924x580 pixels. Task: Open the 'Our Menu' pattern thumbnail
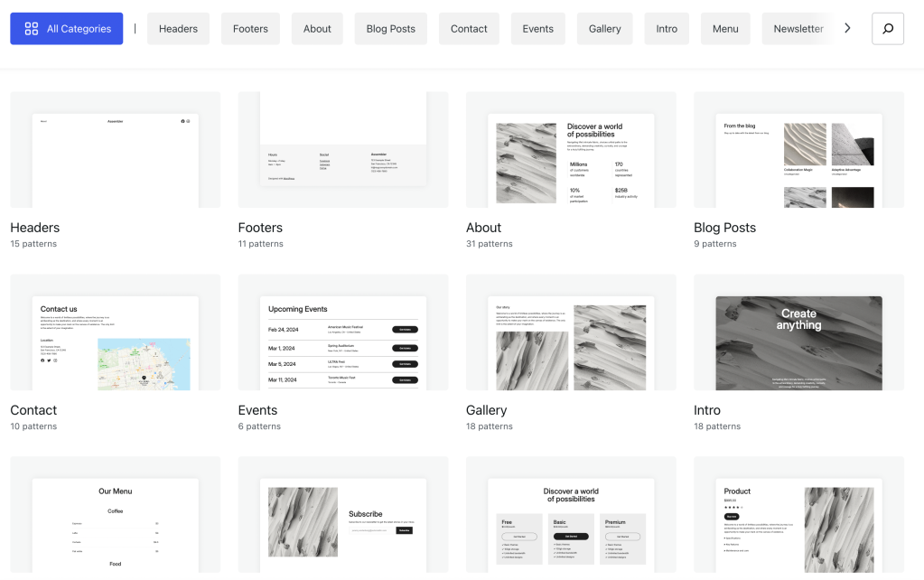click(x=115, y=515)
